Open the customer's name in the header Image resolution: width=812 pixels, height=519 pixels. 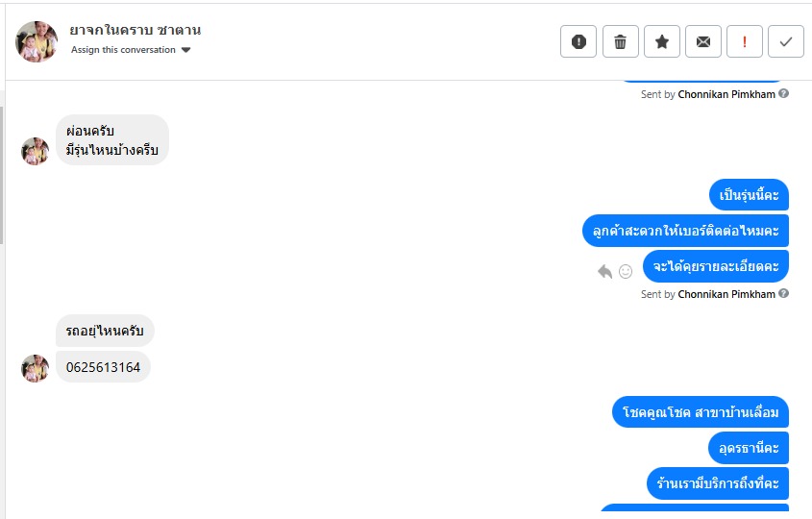(x=135, y=30)
